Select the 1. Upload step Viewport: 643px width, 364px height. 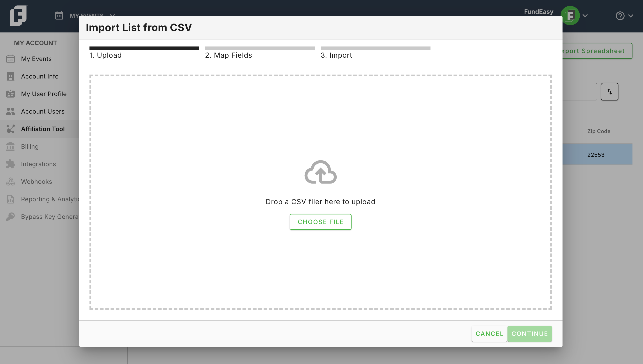coord(144,53)
